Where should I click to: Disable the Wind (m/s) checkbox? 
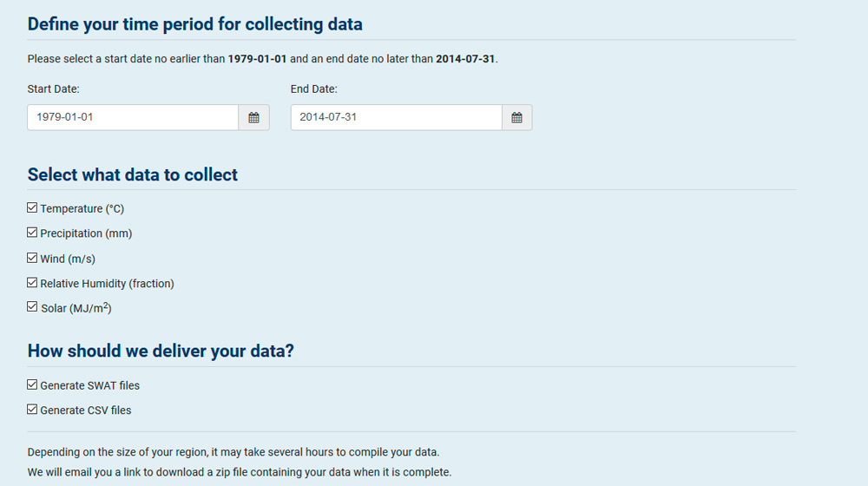[x=32, y=258]
